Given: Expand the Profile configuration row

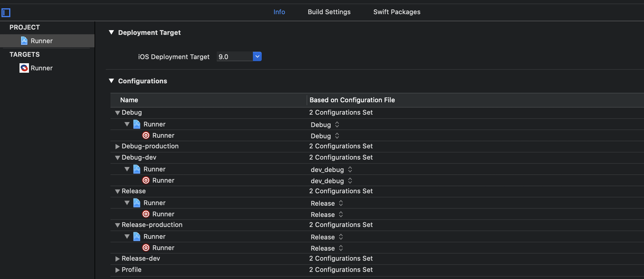Looking at the screenshot, I should coord(117,270).
